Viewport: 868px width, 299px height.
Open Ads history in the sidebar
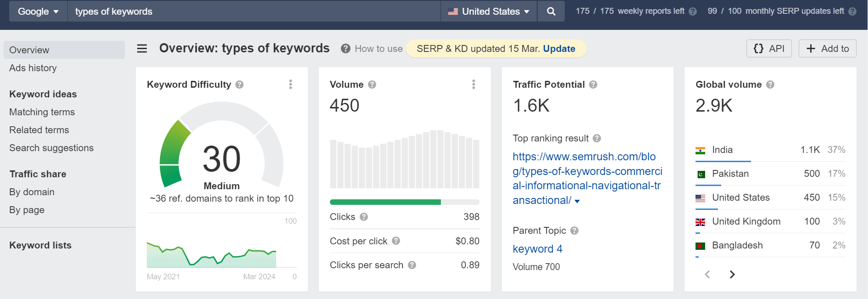33,68
